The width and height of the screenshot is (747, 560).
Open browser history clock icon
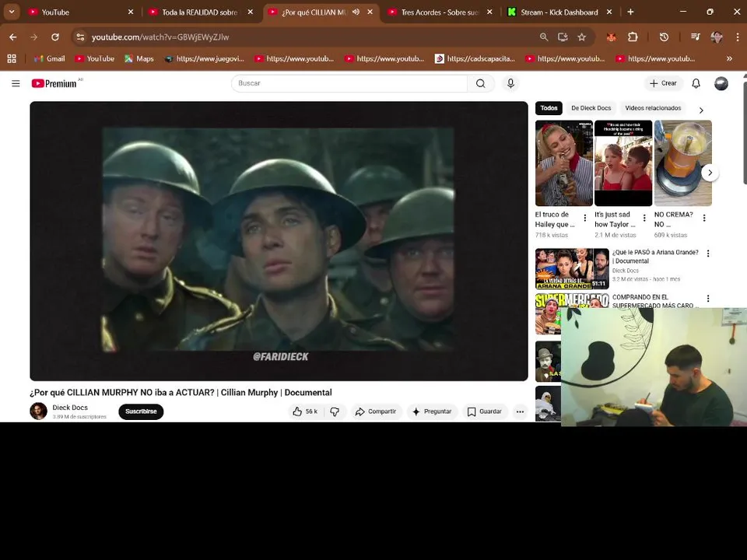664,37
